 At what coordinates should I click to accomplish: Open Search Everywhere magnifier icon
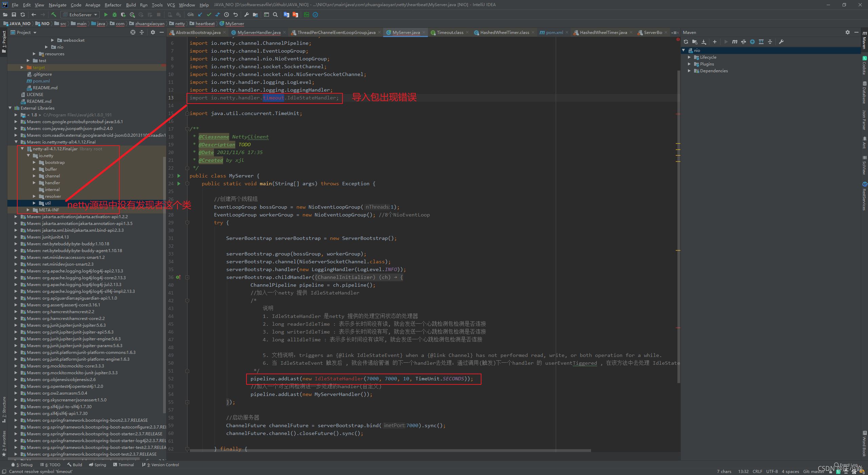pos(275,15)
